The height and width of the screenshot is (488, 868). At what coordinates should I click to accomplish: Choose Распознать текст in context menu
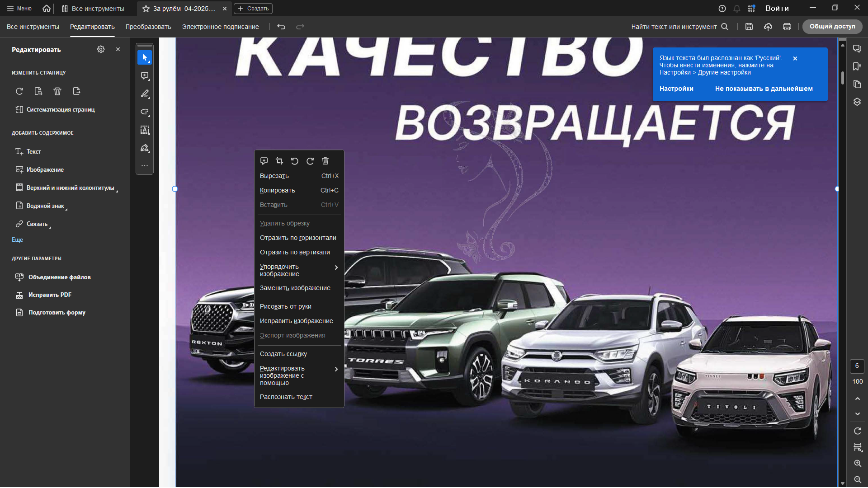[x=299, y=397]
